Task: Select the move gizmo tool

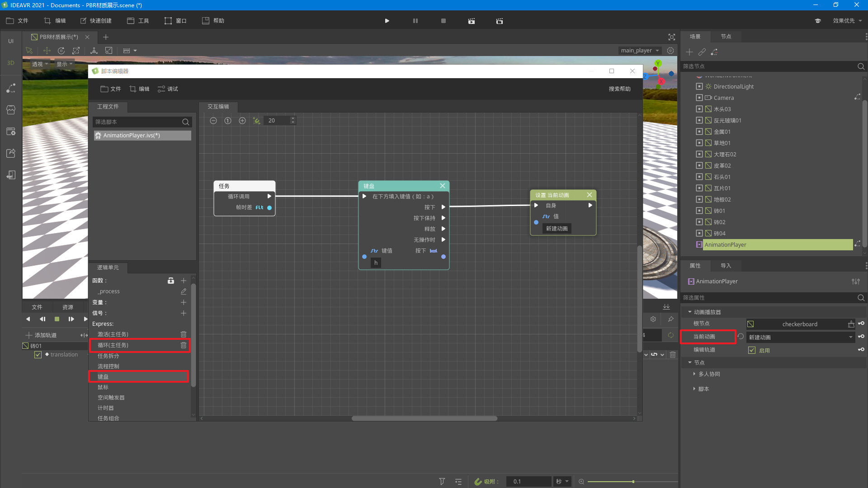Action: point(47,51)
